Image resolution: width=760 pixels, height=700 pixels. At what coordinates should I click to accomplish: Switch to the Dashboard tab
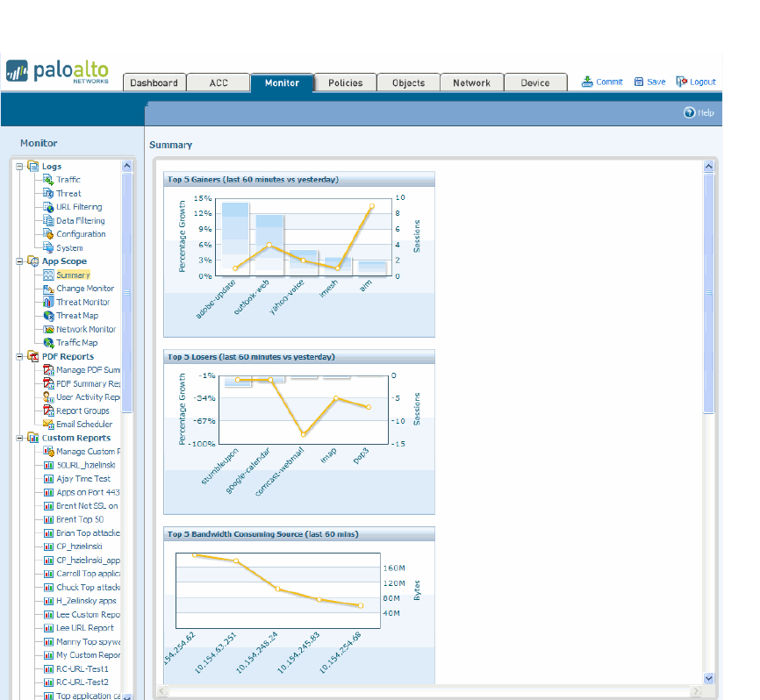tap(154, 82)
